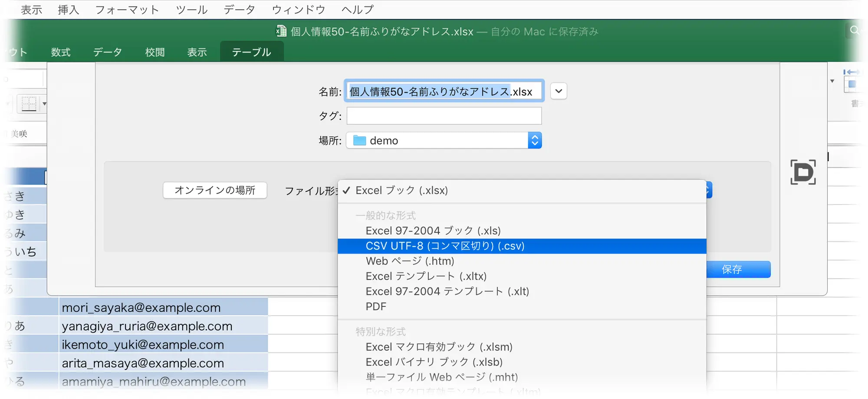Viewport: 868px width, 399px height.
Task: Click the search magnifier icon in title bar
Action: click(x=854, y=30)
